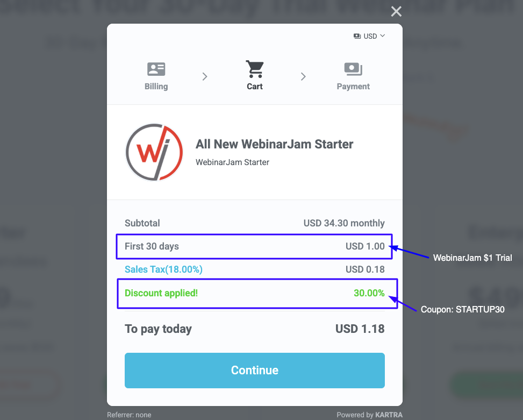Click the chevron between Cart and Payment
The image size is (523, 420).
pos(303,77)
